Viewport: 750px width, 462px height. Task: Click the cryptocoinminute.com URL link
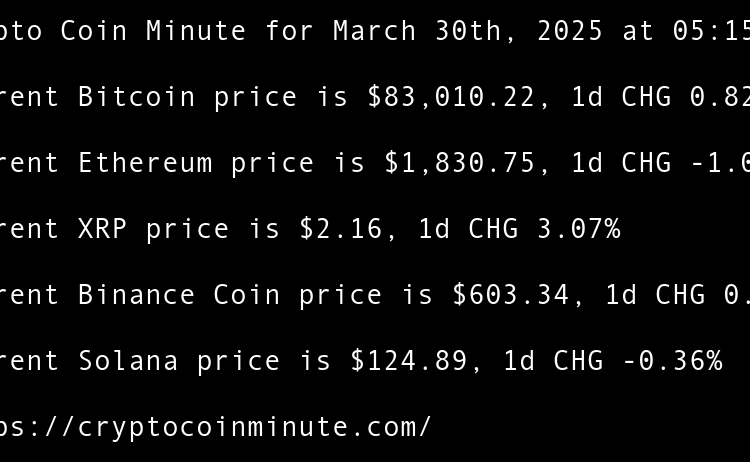(215, 427)
